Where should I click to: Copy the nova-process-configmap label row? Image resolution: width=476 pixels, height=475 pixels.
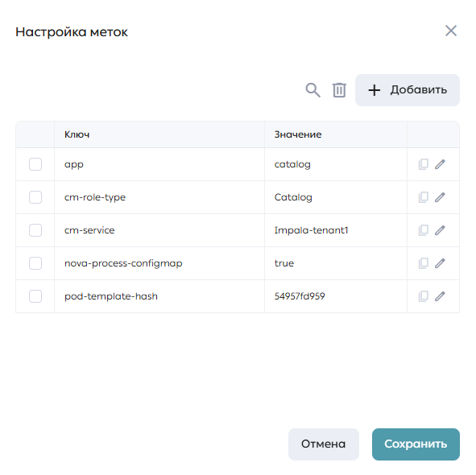[423, 263]
